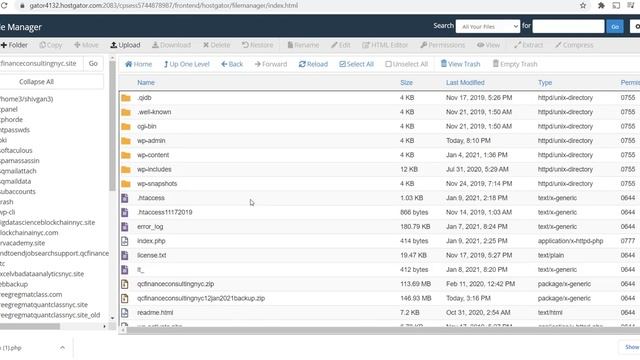Open browser extensions puzzle icon
This screenshot has width=640, height=360.
coord(601,5)
